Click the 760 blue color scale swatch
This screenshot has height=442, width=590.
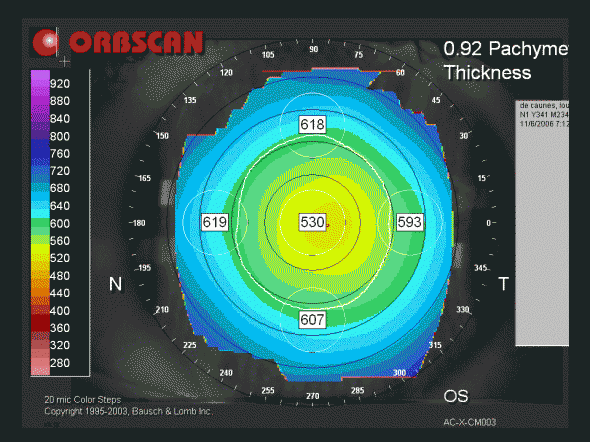click(40, 153)
